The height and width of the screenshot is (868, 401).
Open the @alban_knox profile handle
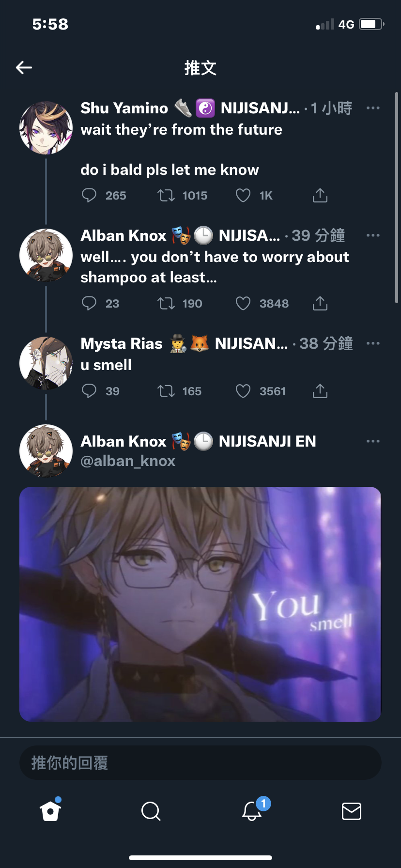point(128,461)
